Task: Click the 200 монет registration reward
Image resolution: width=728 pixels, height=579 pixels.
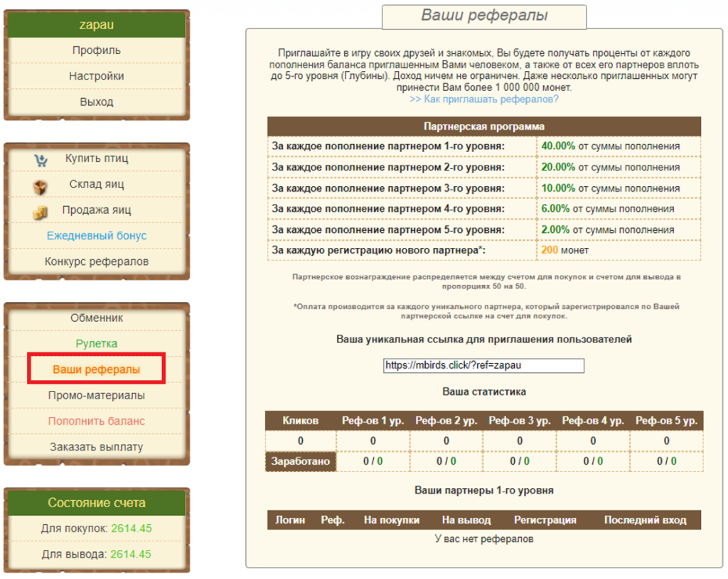Action: [x=565, y=250]
